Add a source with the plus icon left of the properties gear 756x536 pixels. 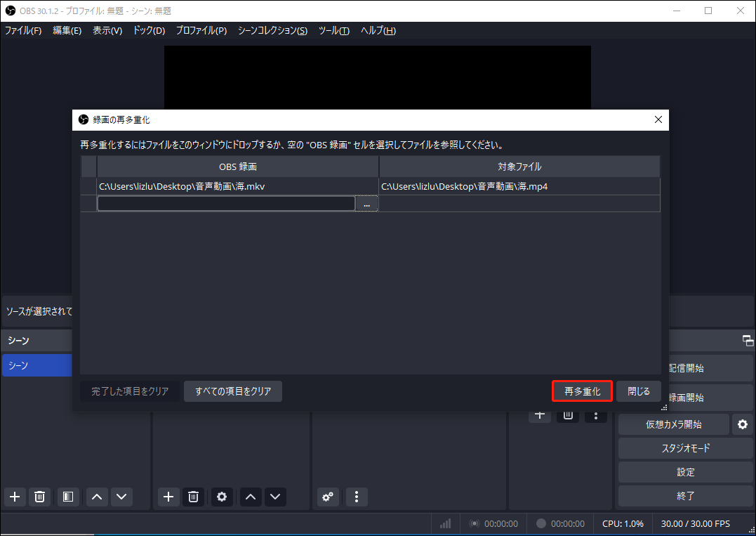(168, 497)
